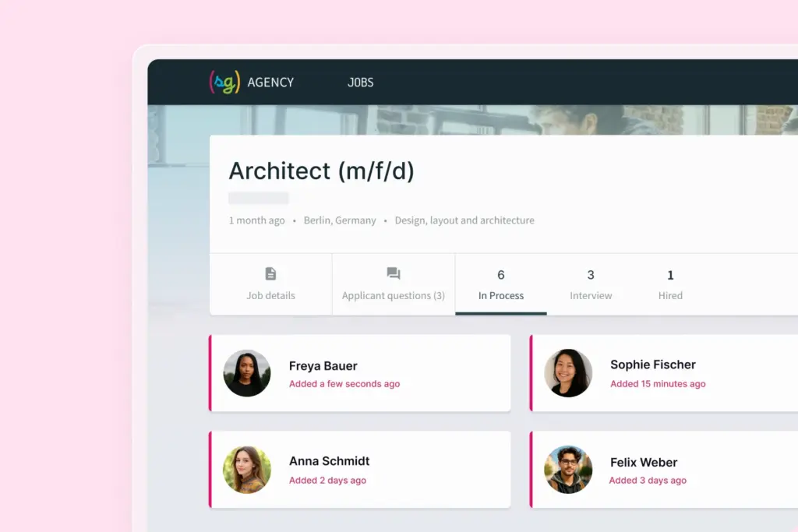Switch to the Interview tab
Image resolution: width=798 pixels, height=532 pixels.
(591, 285)
